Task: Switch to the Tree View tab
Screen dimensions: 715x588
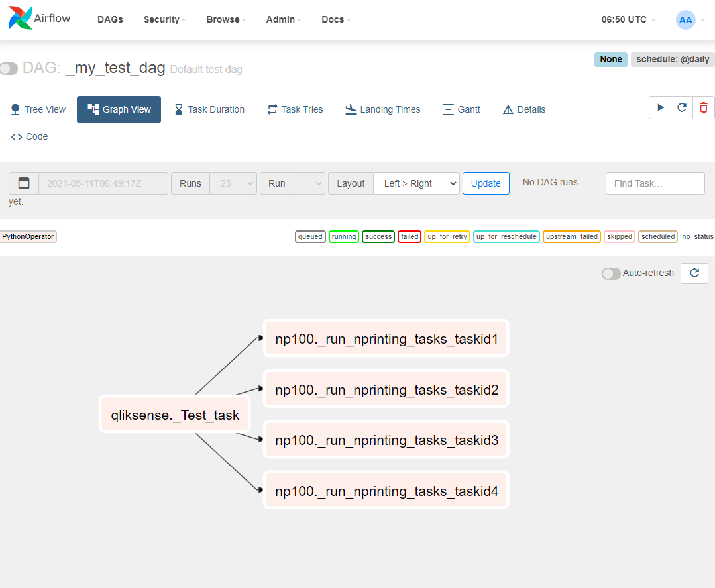Action: point(38,109)
